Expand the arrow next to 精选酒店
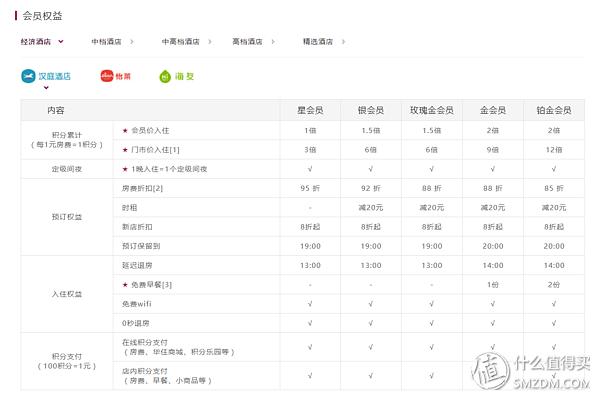 (343, 41)
